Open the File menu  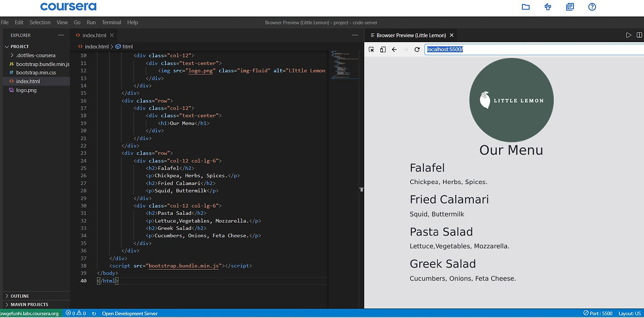coord(5,22)
